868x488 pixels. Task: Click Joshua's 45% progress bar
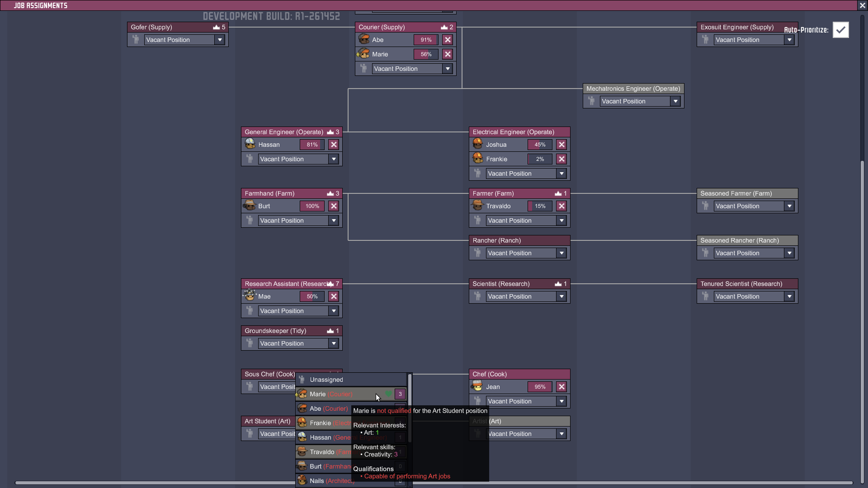coord(540,145)
